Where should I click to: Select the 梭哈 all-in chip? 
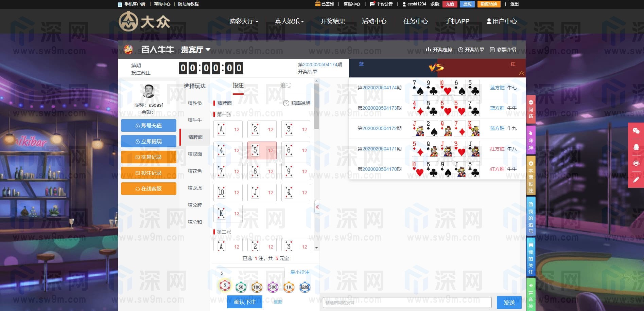pyautogui.click(x=305, y=287)
